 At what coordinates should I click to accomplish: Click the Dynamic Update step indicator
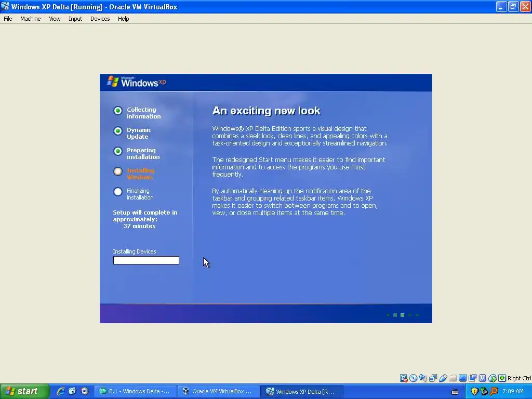point(118,131)
